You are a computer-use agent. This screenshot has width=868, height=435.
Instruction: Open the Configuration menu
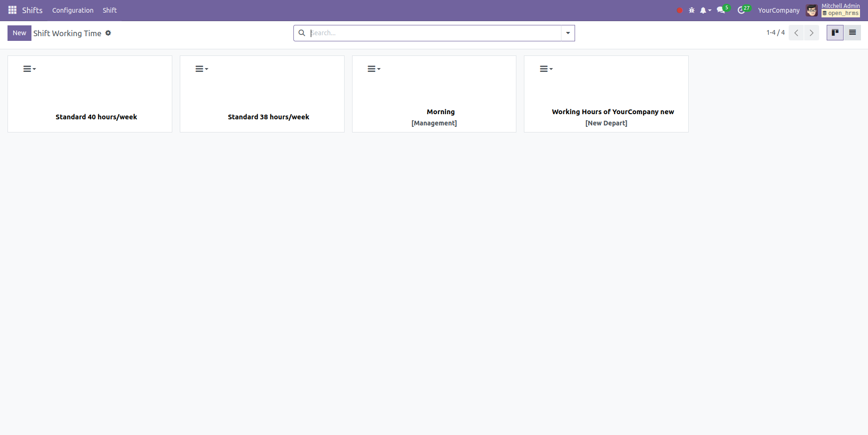73,10
